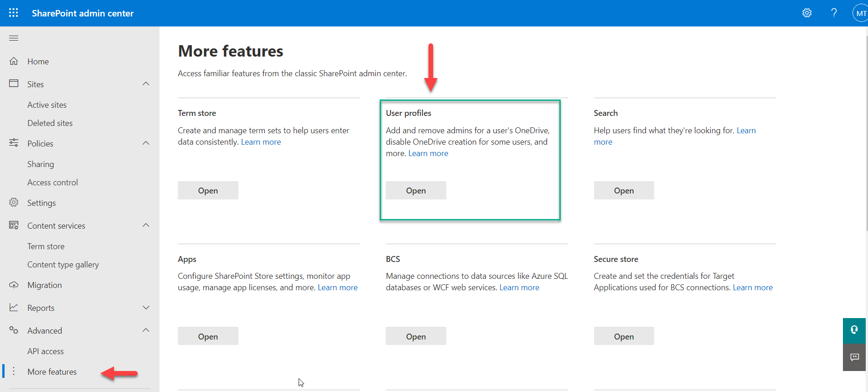The image size is (868, 392).
Task: Follow Learn more link under Apps
Action: pos(337,287)
